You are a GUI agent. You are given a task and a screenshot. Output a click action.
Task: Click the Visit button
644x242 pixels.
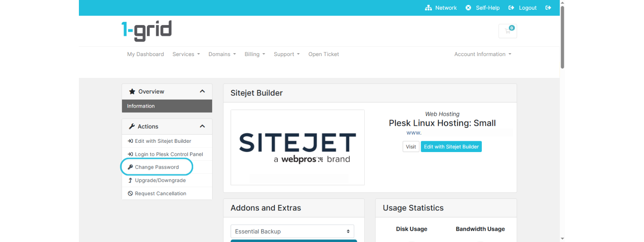tap(411, 147)
